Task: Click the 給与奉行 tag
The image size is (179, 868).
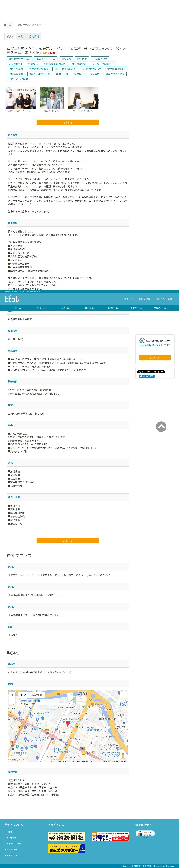Action: tap(66, 59)
